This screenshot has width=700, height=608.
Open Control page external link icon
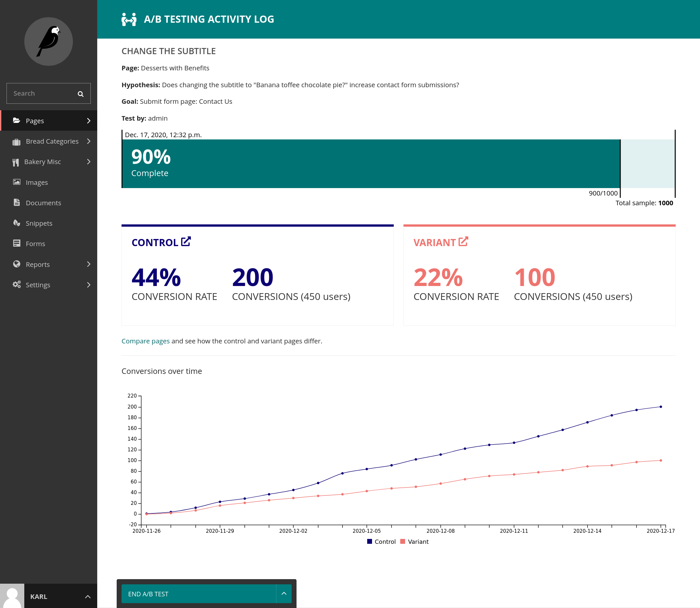tap(186, 242)
